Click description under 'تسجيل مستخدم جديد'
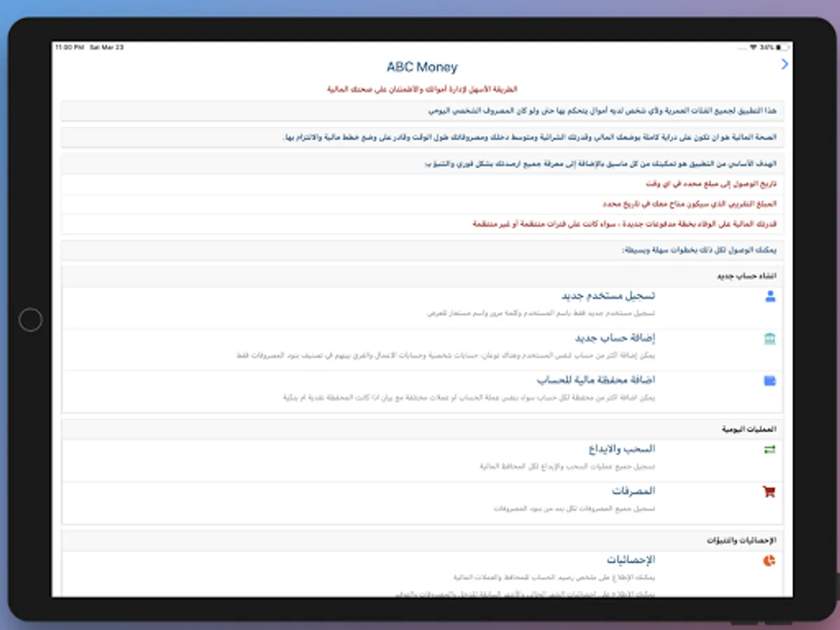Image resolution: width=840 pixels, height=630 pixels. (x=541, y=314)
